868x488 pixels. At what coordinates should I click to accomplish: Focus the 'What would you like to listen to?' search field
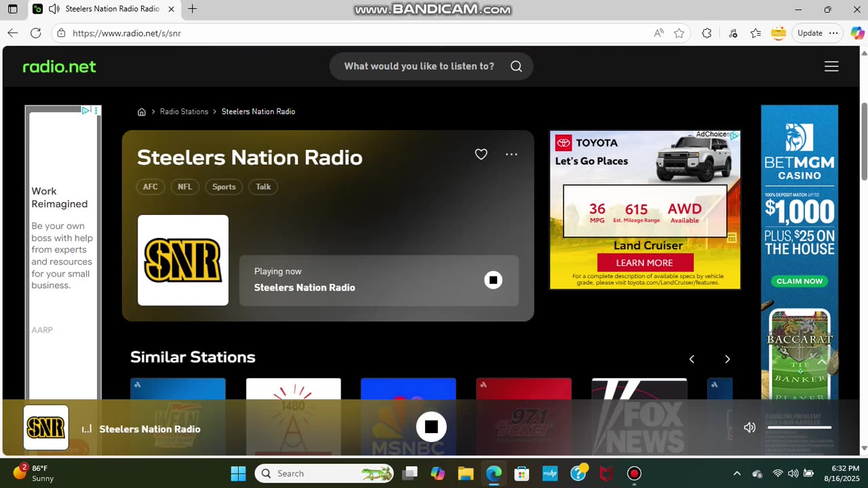(x=419, y=66)
